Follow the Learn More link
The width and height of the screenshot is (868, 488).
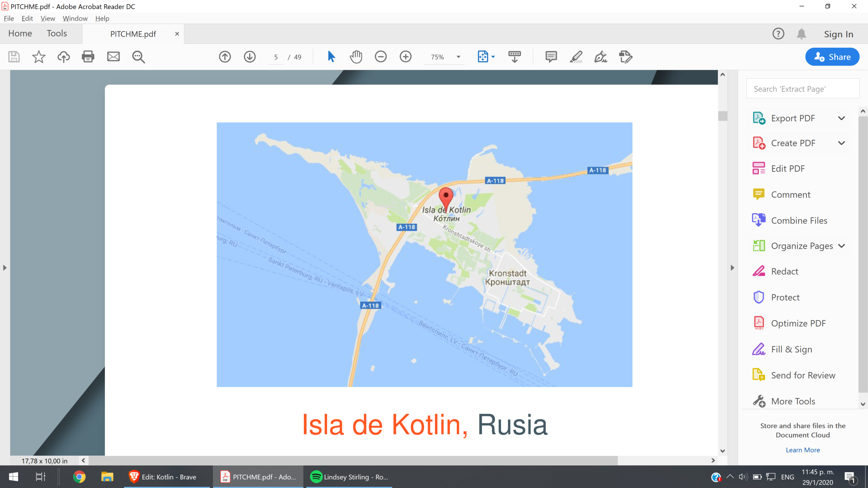(803, 450)
